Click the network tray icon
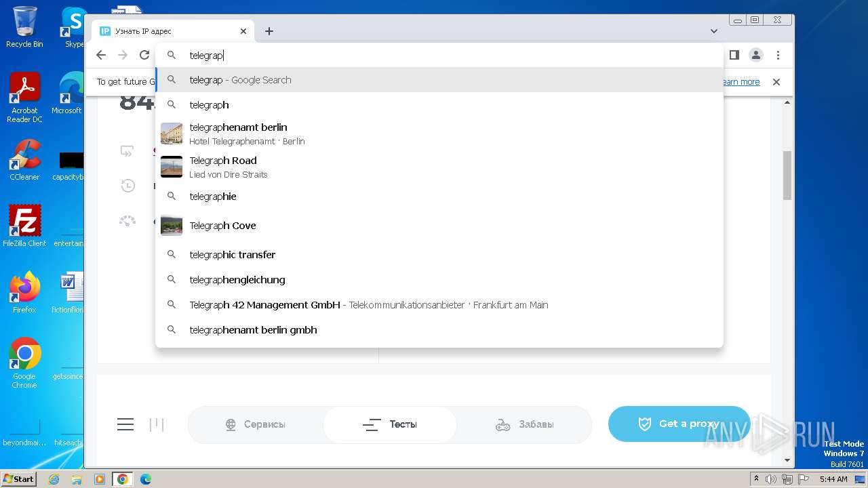The height and width of the screenshot is (488, 868). pos(787,479)
